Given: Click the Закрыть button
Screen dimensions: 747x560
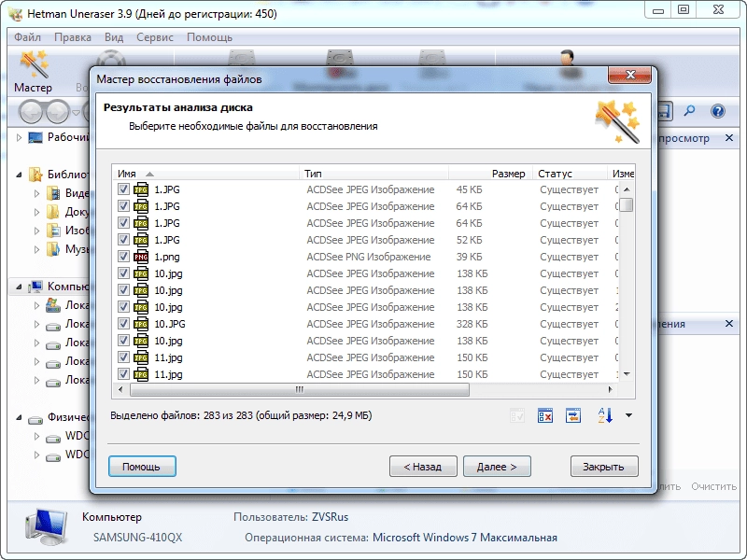Looking at the screenshot, I should [604, 466].
